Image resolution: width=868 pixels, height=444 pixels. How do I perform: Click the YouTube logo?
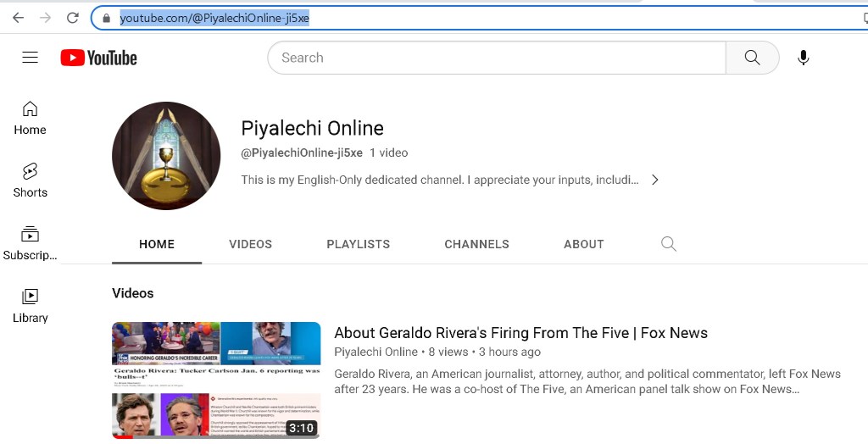coord(98,58)
